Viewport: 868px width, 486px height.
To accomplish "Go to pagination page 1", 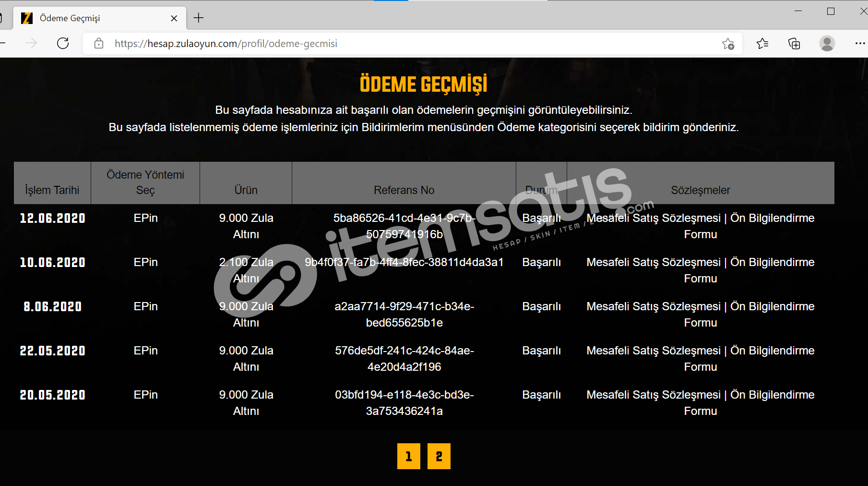I will pos(409,456).
